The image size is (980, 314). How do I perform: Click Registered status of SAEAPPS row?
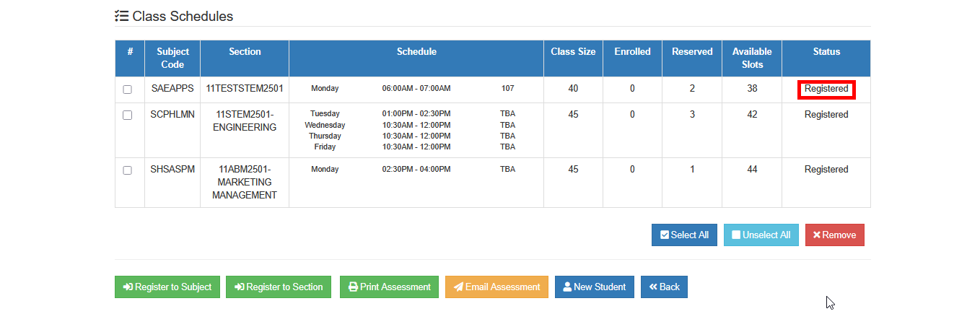point(826,90)
